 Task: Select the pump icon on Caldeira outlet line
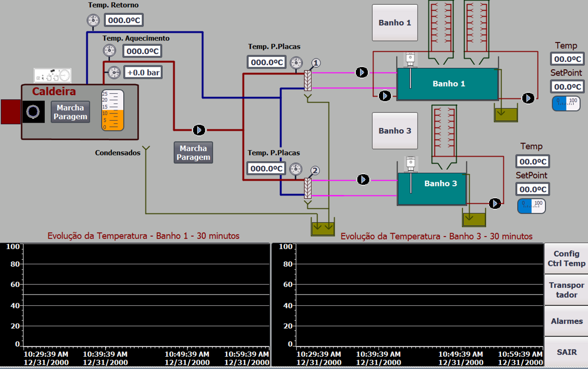point(199,130)
